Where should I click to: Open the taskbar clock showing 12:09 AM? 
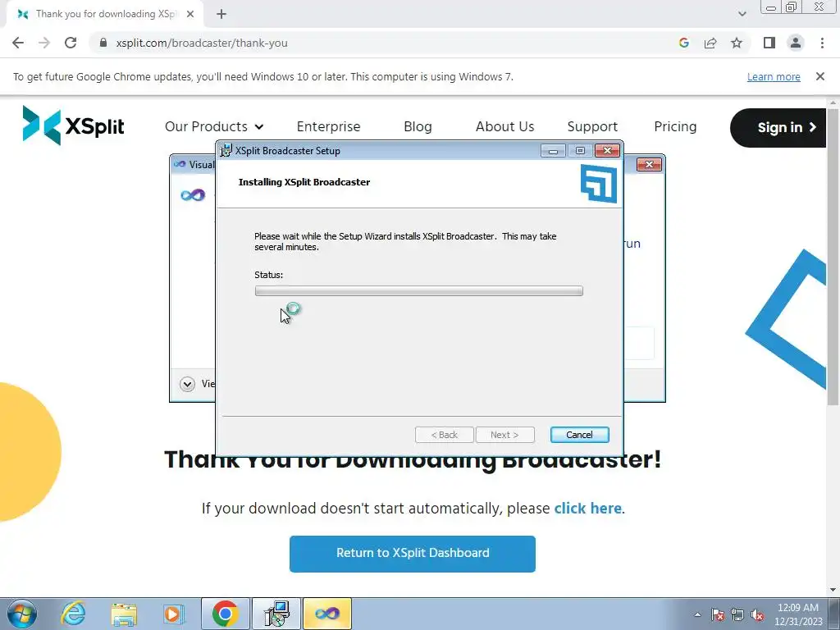coord(798,614)
